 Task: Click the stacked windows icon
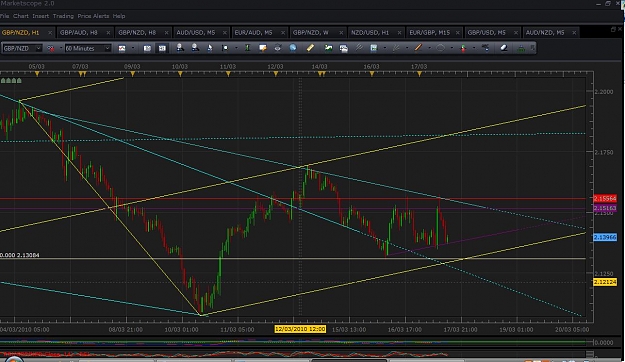click(x=344, y=48)
